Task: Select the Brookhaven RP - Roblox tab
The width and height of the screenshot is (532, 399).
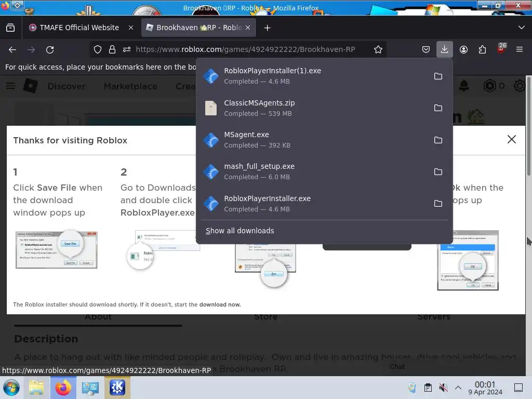Action: pos(199,28)
